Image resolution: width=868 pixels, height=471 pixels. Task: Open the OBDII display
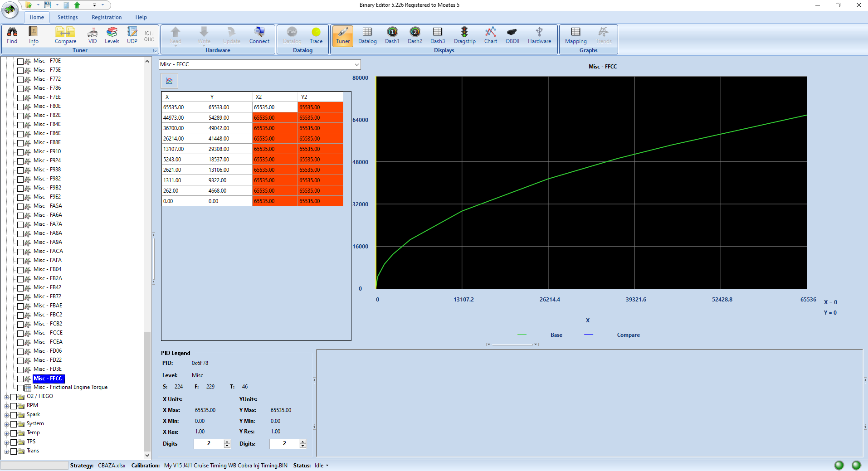512,35
